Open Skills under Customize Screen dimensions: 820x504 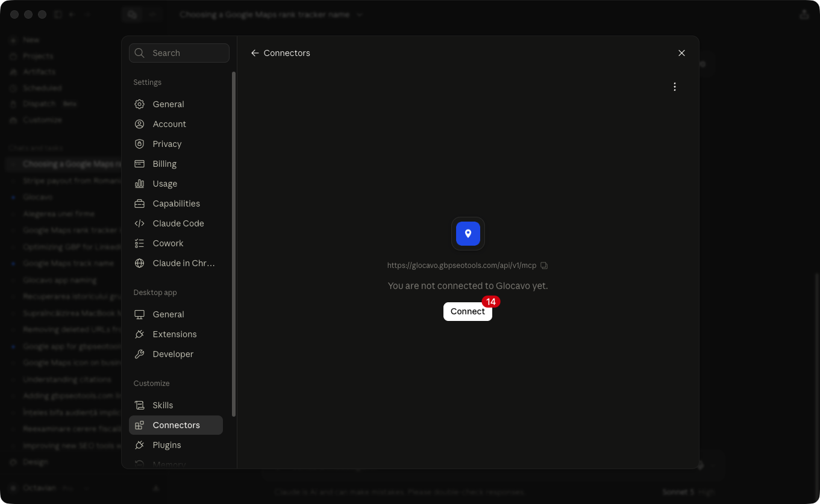point(176,405)
